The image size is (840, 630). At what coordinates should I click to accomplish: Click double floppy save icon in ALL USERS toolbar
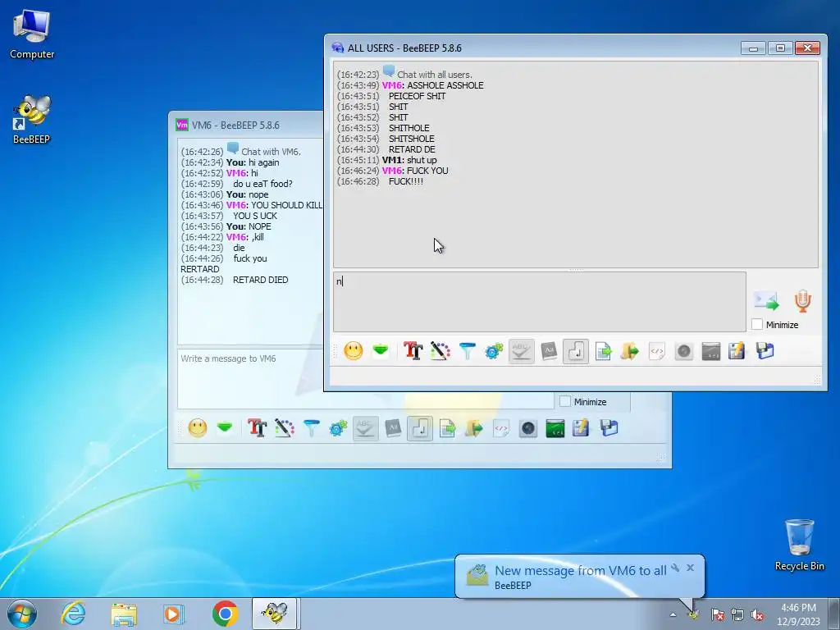765,351
